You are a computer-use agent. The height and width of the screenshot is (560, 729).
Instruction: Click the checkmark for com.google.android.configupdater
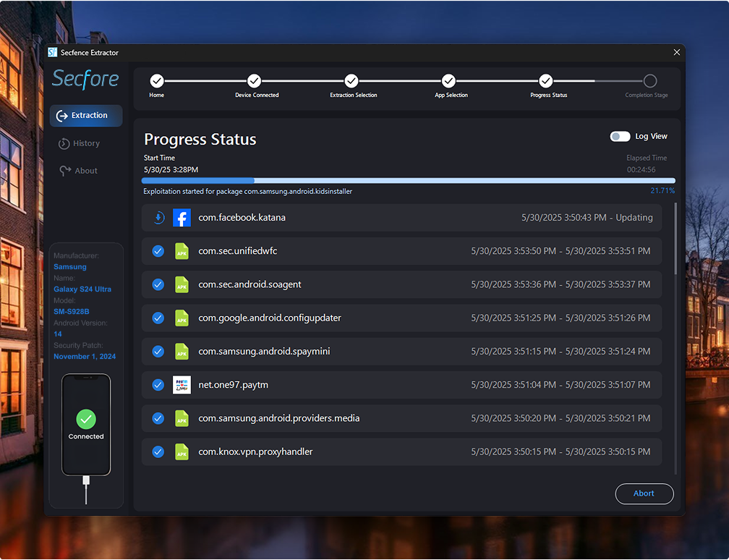click(158, 318)
